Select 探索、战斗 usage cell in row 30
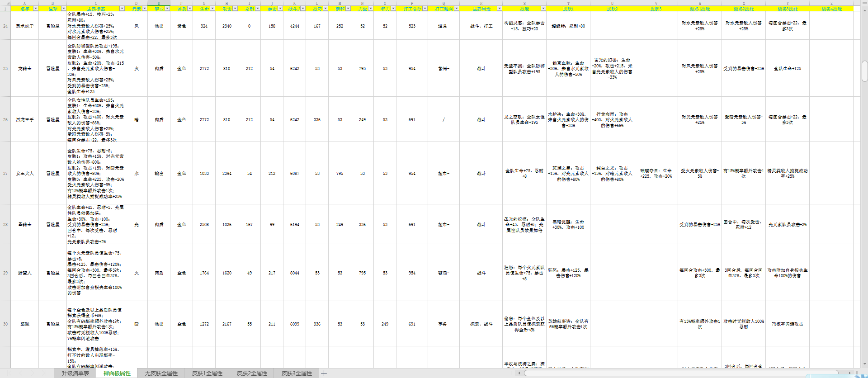 click(x=481, y=324)
